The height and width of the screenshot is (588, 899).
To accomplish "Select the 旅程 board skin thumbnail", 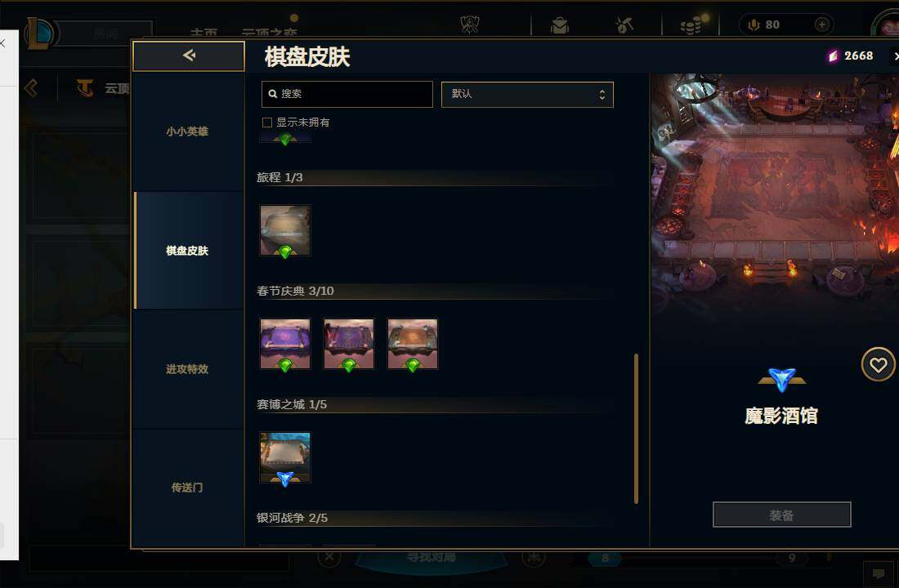I will 285,230.
